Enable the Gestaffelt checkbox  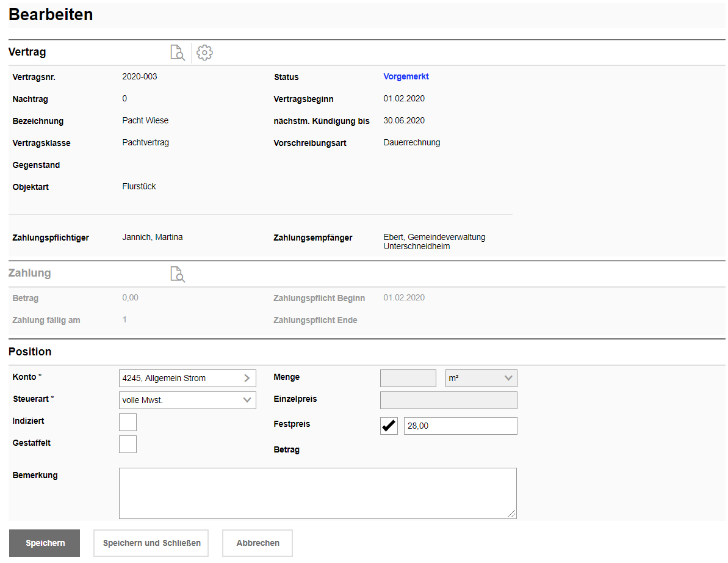tap(128, 444)
